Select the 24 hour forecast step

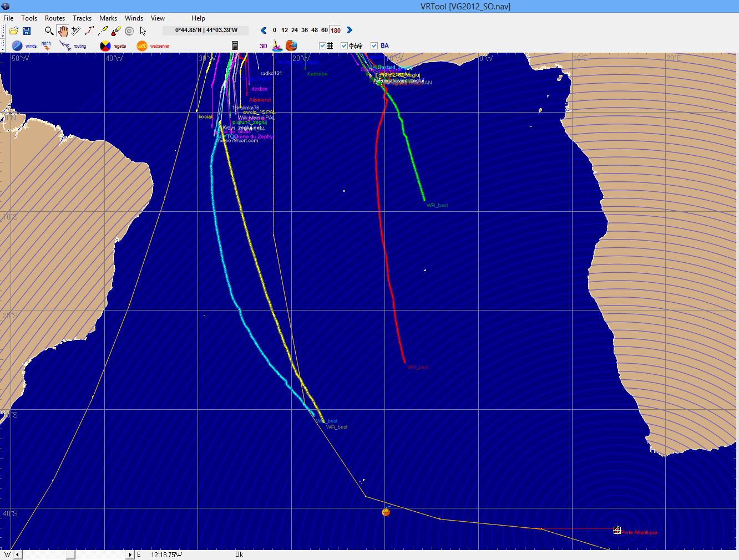tap(295, 30)
